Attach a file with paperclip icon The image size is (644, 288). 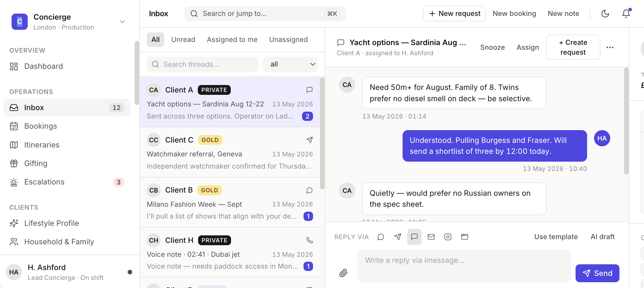[343, 273]
